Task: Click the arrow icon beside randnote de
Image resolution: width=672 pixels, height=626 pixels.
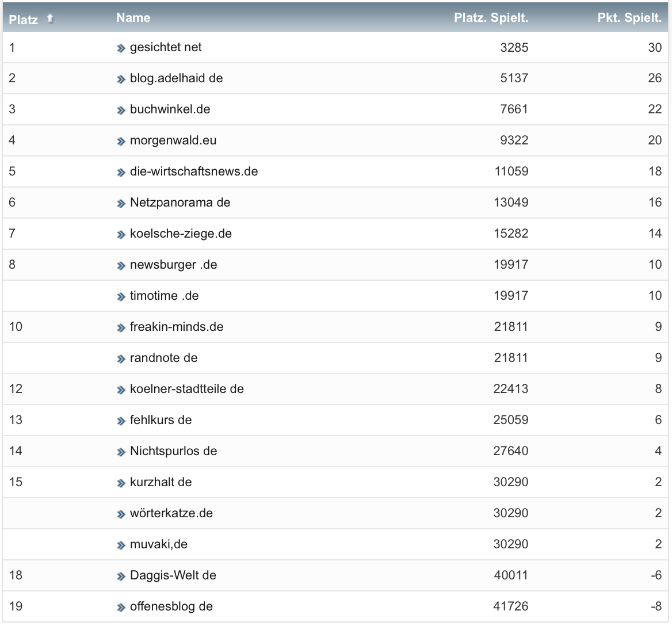Action: click(121, 359)
